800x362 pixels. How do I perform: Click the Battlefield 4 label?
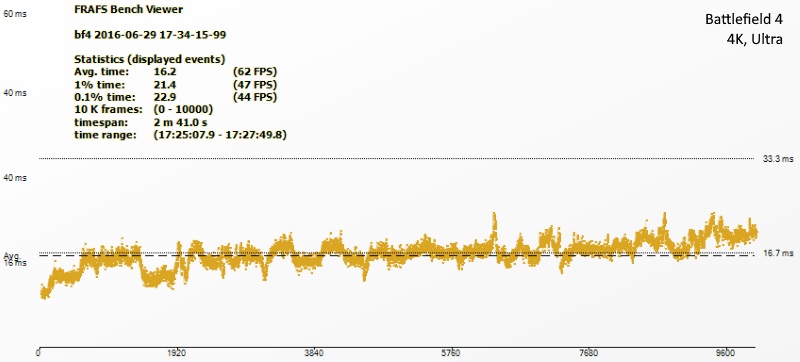(744, 20)
